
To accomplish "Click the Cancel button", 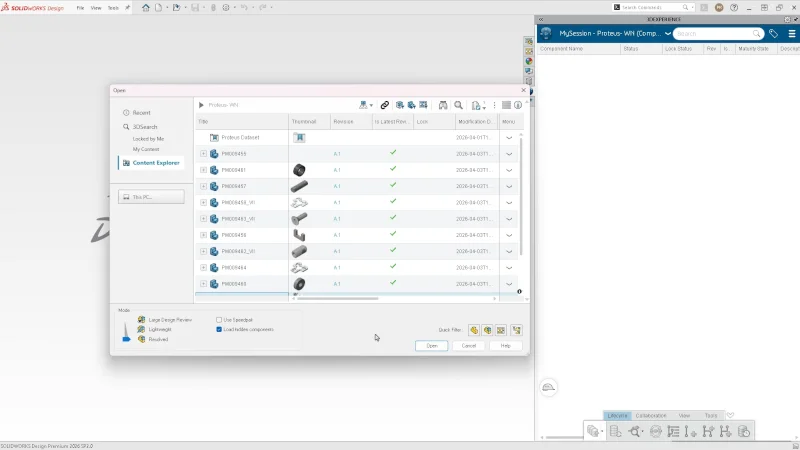I will (x=468, y=346).
